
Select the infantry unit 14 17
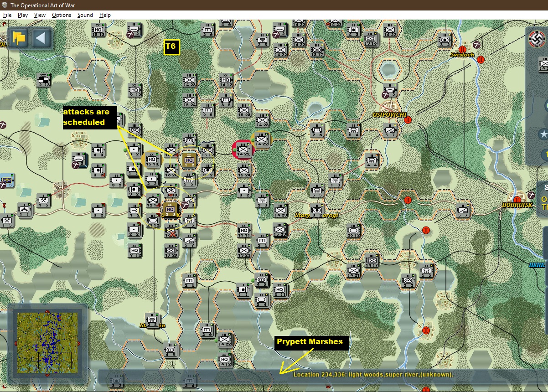pos(372,261)
